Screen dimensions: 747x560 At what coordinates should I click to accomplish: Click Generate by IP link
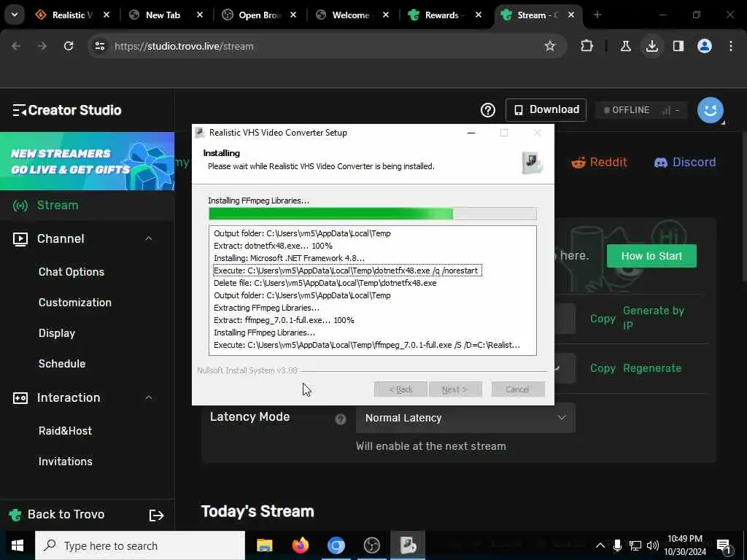[x=654, y=318]
